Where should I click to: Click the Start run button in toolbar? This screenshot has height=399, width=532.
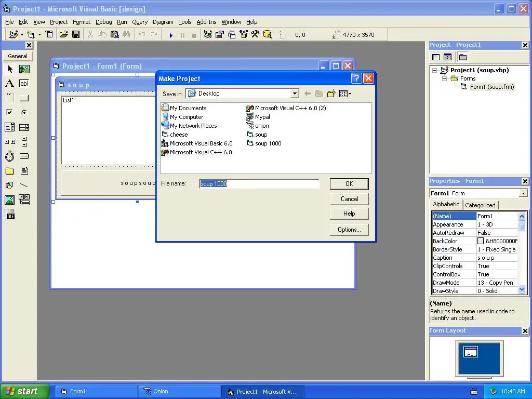coord(171,35)
